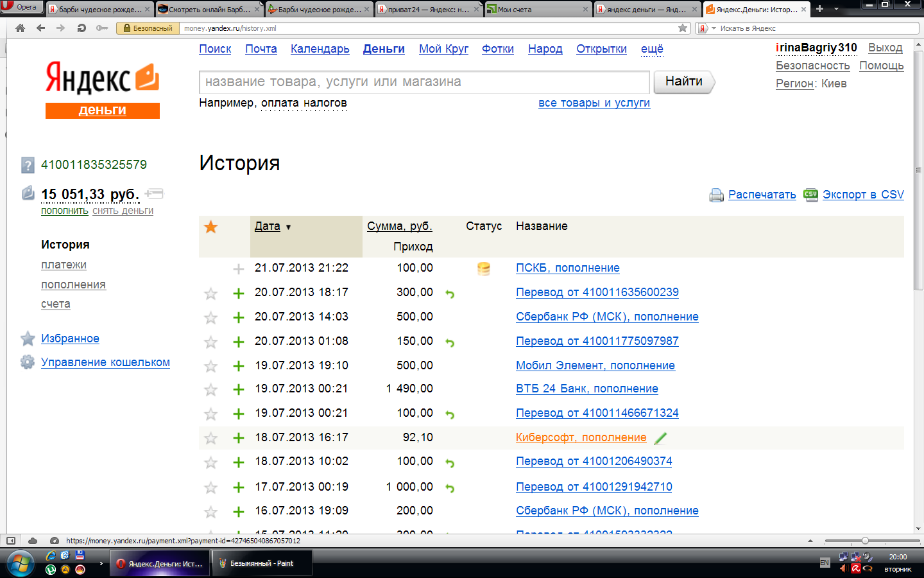Open tab list dropdown arrow next to new tab

coord(836,9)
